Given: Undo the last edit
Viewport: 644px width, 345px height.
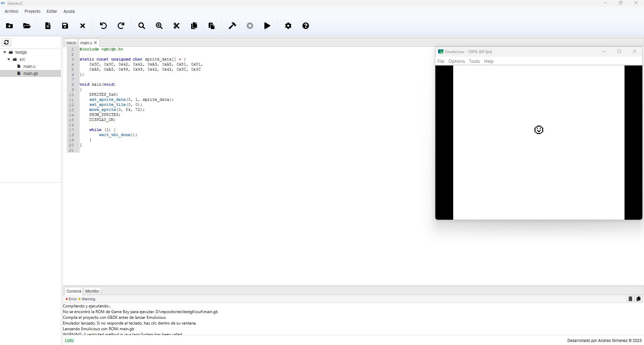Looking at the screenshot, I should pyautogui.click(x=103, y=26).
